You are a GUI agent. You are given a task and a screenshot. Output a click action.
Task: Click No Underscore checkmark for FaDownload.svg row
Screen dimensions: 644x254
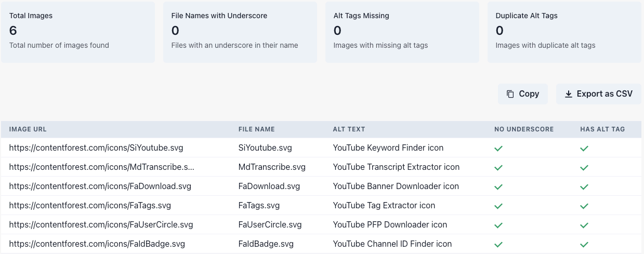[x=498, y=186]
